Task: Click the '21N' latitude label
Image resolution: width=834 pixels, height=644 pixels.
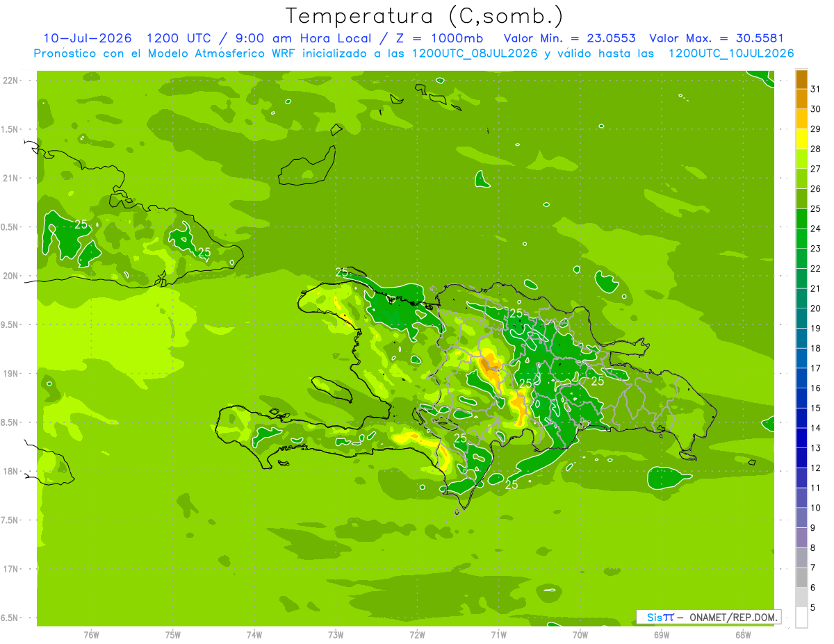Action: pyautogui.click(x=10, y=179)
